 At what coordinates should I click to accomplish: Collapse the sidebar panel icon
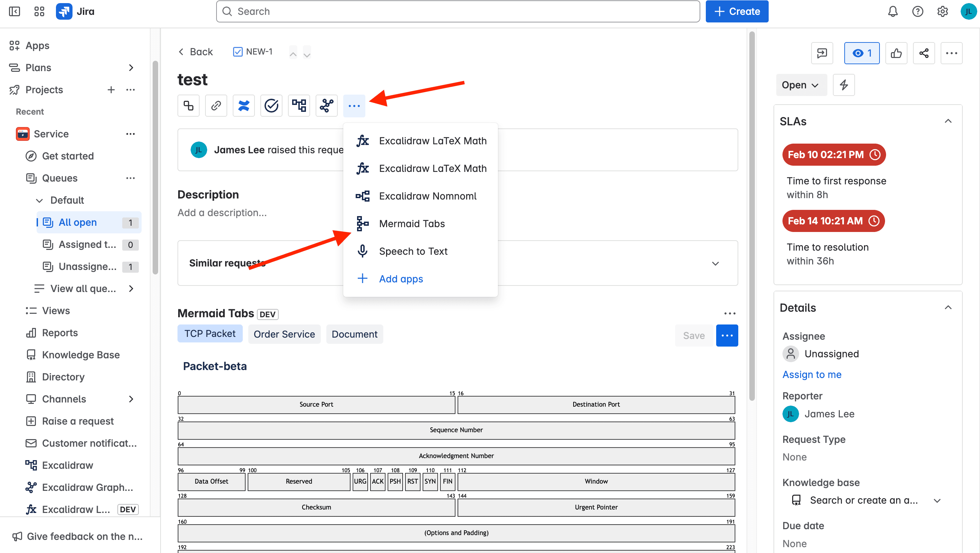point(15,11)
